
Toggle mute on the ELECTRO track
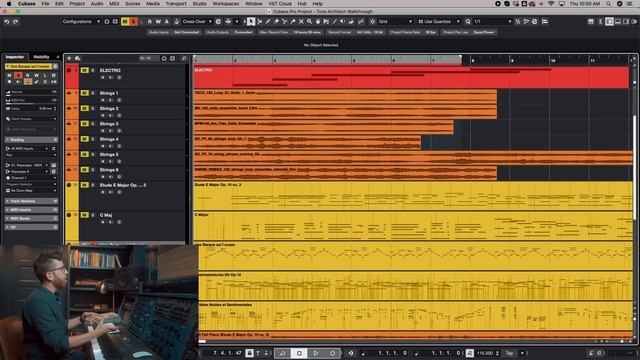coord(84,70)
